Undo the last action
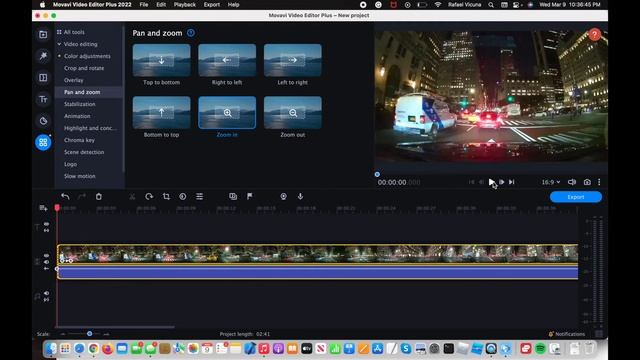640x360 pixels. [x=65, y=196]
